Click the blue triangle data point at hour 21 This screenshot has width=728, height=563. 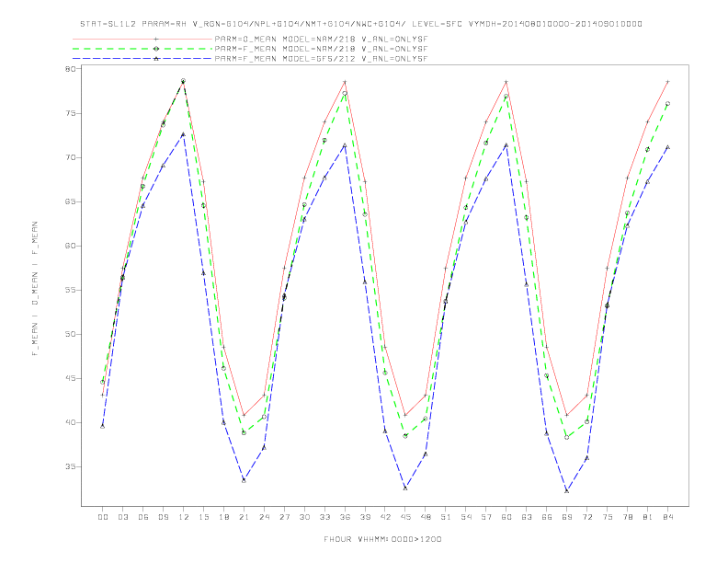pyautogui.click(x=244, y=480)
